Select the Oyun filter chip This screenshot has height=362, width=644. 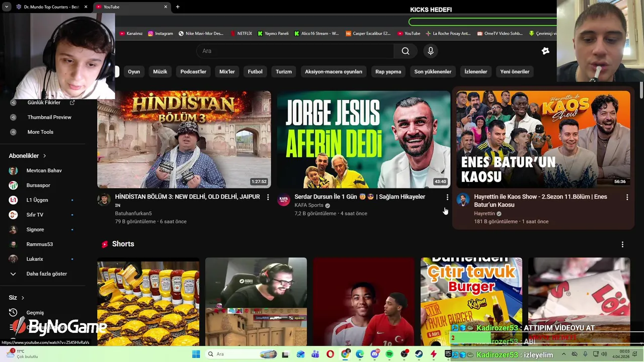134,72
